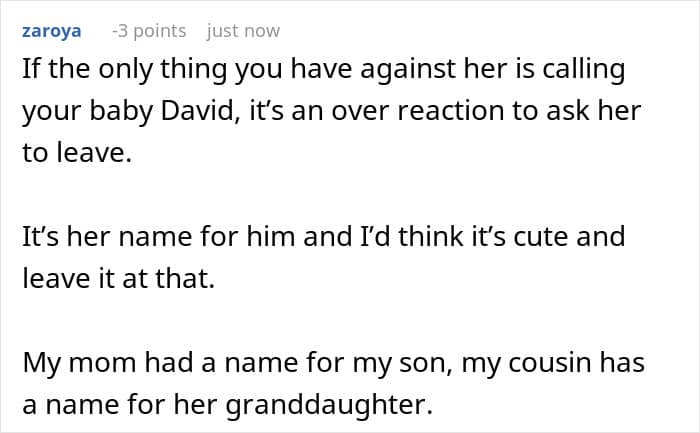Click the paragraph starting 'It's her name'
The width and height of the screenshot is (700, 433).
pyautogui.click(x=324, y=257)
